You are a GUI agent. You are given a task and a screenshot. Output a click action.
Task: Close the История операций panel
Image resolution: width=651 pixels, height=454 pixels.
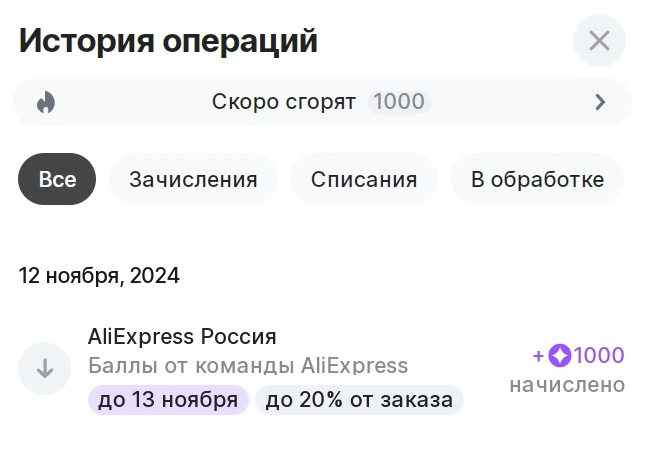[599, 41]
